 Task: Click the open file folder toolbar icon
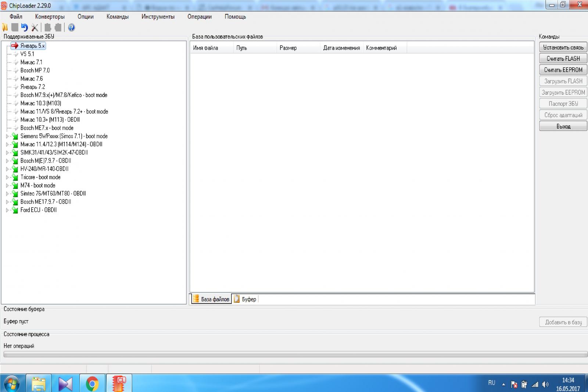[x=5, y=28]
